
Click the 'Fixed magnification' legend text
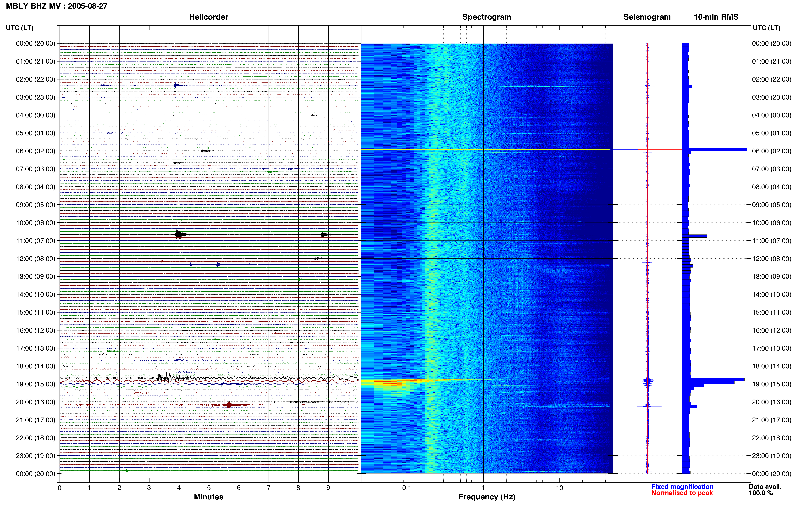tap(682, 487)
